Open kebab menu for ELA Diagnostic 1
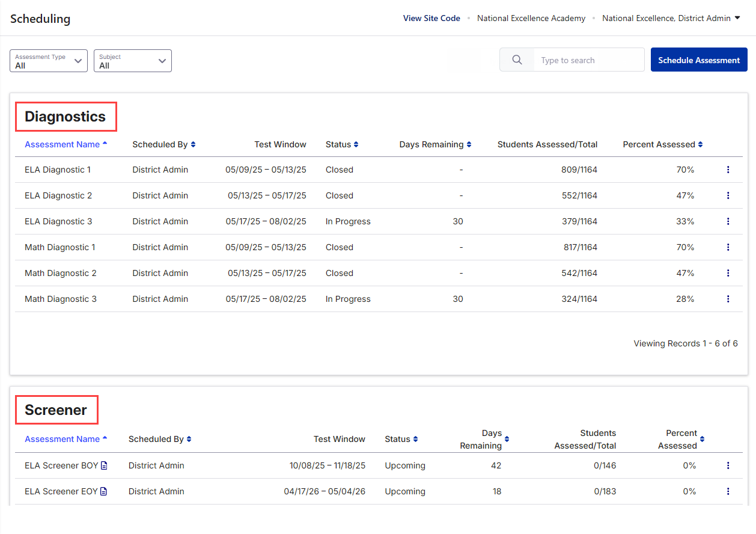The image size is (756, 534). [x=728, y=170]
